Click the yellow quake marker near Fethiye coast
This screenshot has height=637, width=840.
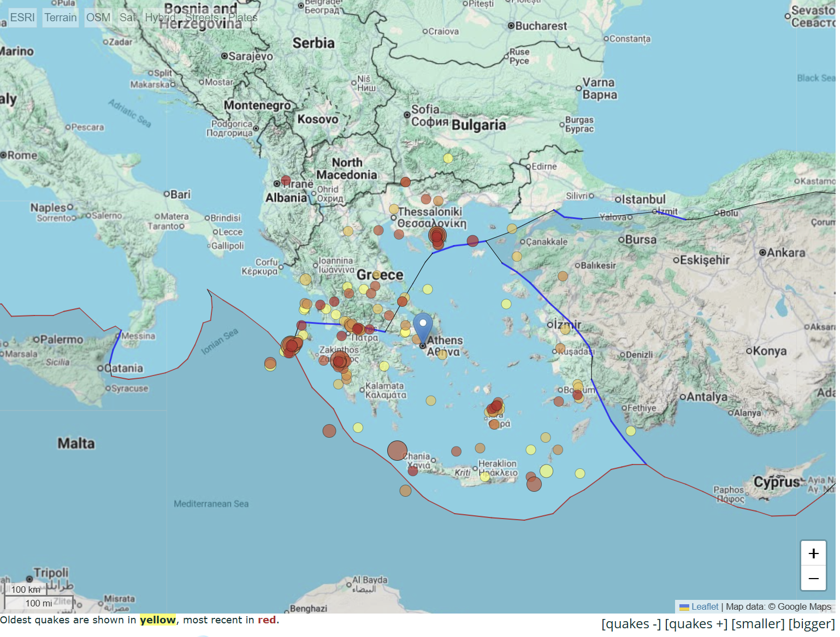point(631,431)
